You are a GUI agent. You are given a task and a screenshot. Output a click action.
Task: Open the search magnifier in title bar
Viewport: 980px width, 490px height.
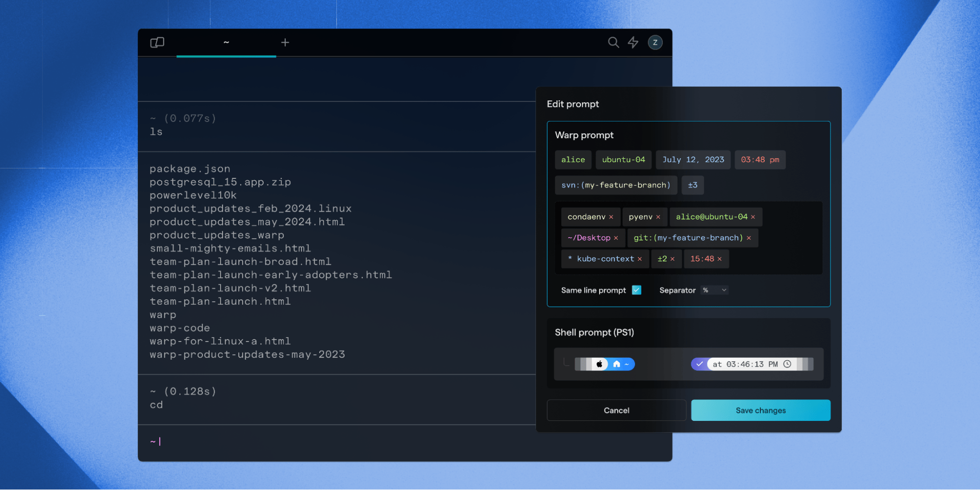(613, 43)
